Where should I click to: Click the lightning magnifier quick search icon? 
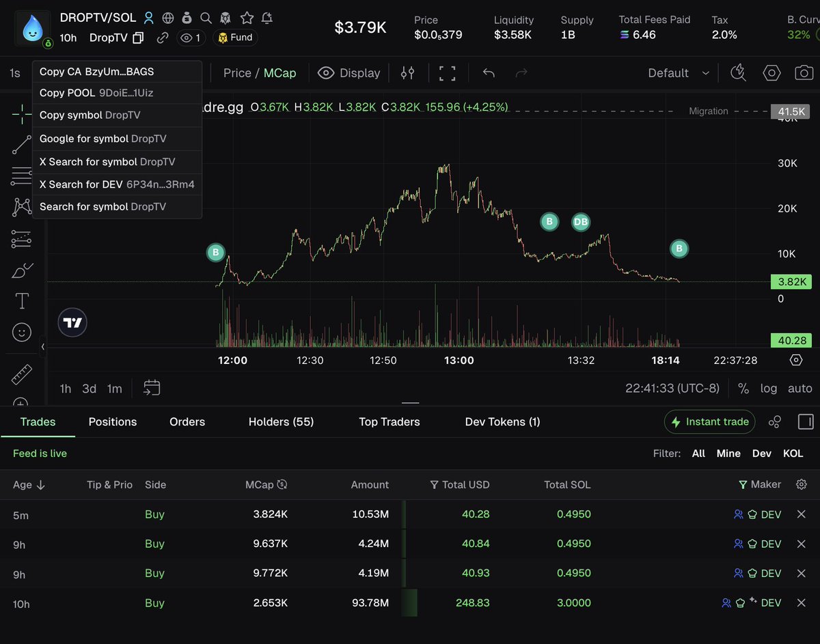pyautogui.click(x=739, y=72)
